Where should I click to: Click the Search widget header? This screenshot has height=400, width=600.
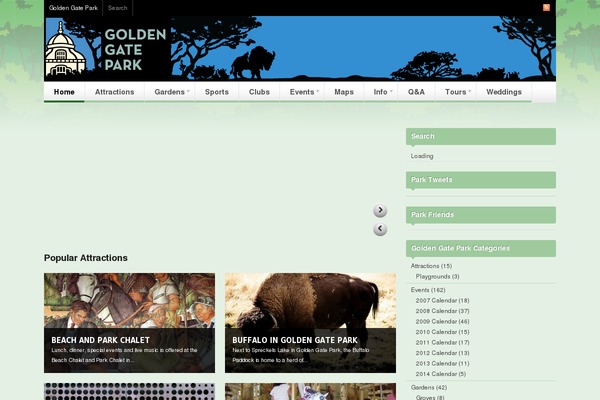[x=481, y=136]
